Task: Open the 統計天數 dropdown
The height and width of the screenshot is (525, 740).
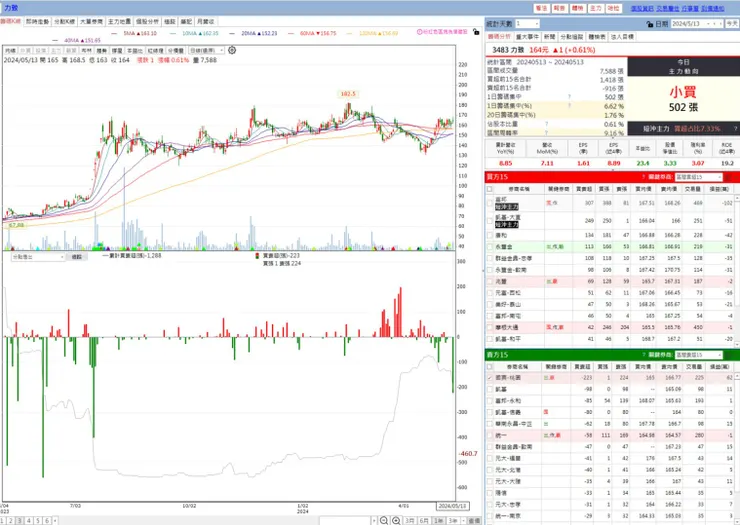Action: tap(527, 24)
